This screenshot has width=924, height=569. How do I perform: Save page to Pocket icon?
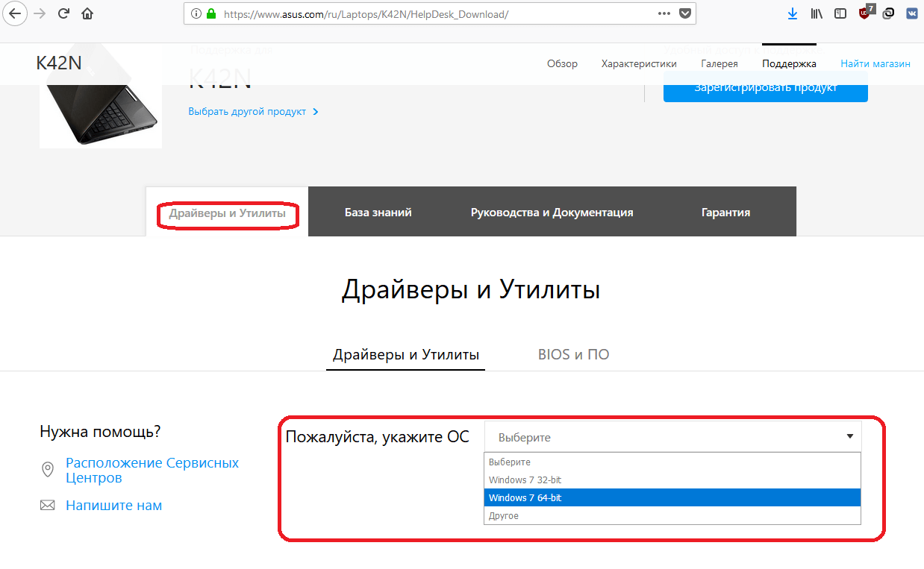(684, 13)
